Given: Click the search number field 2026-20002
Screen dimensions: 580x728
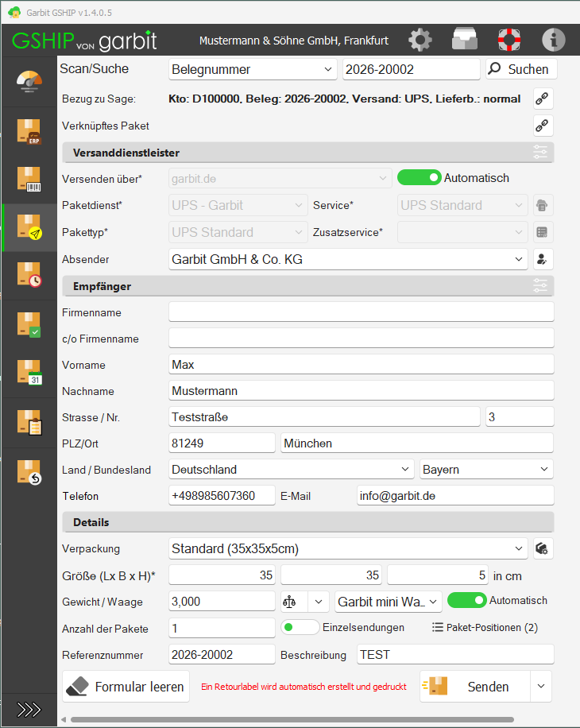Looking at the screenshot, I should 412,69.
